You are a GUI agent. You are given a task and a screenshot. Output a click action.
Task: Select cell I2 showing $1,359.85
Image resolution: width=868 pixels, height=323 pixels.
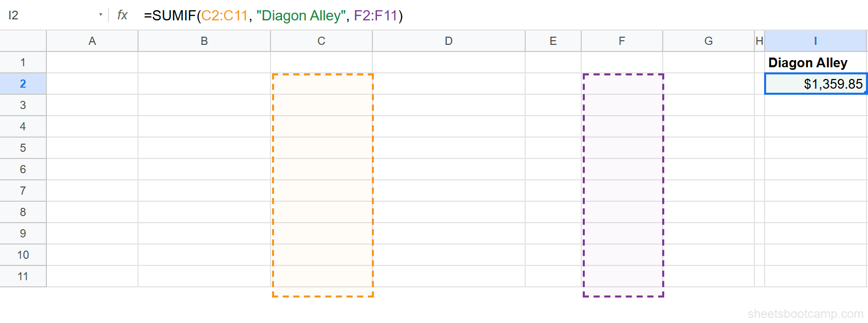point(816,83)
